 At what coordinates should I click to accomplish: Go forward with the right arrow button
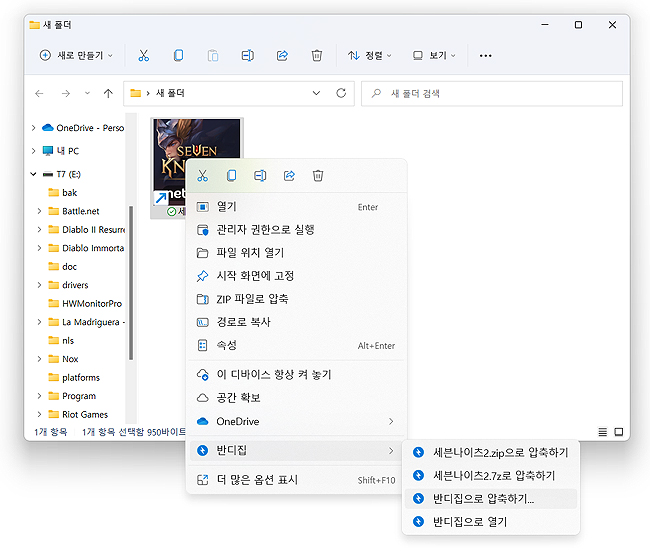[65, 94]
